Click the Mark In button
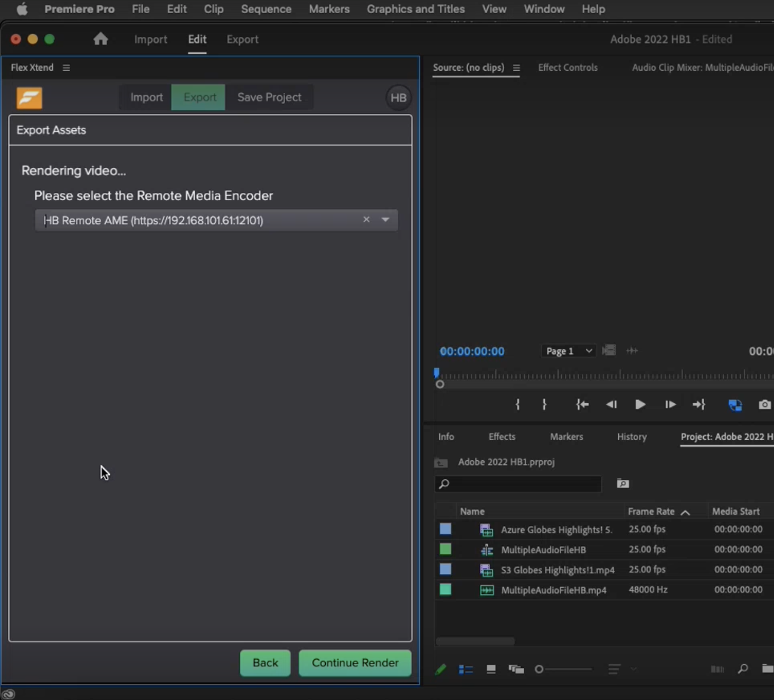 coord(517,404)
